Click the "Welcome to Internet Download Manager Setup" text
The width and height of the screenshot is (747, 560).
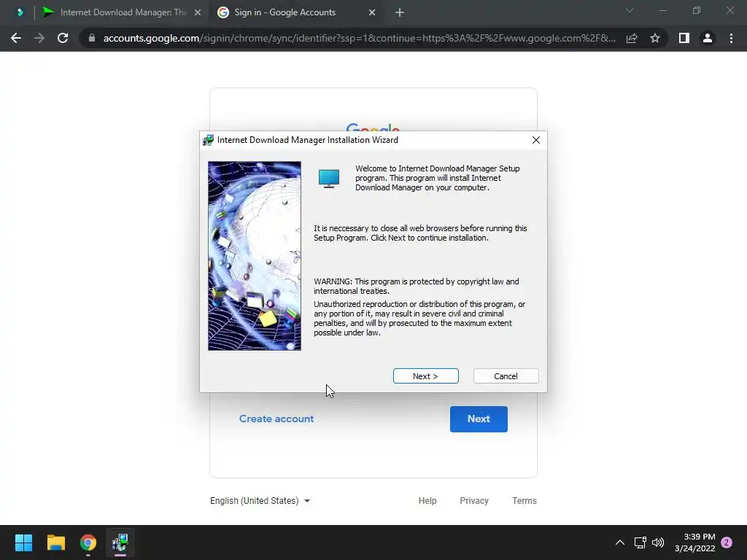click(438, 178)
